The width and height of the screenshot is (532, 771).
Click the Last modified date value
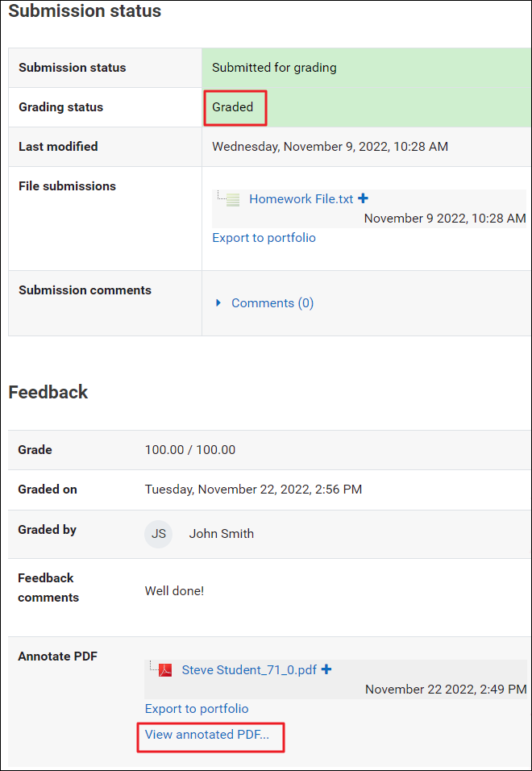coord(330,147)
